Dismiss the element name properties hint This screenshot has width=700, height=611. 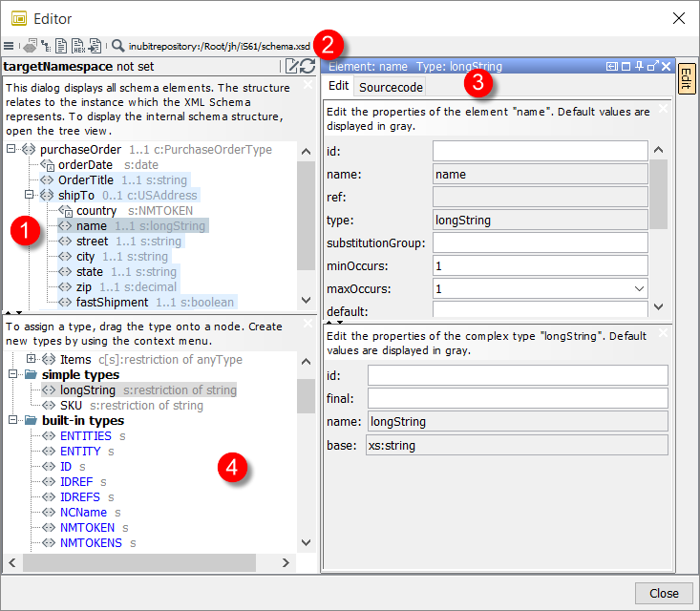coord(663,108)
